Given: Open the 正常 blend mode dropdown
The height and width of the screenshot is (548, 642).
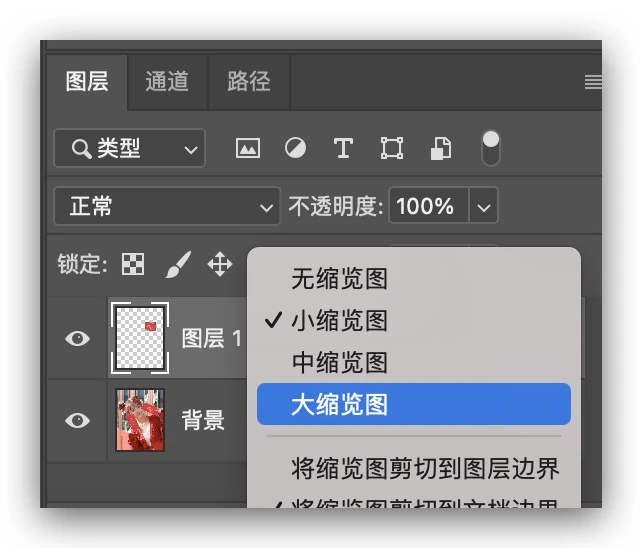Looking at the screenshot, I should [x=166, y=207].
